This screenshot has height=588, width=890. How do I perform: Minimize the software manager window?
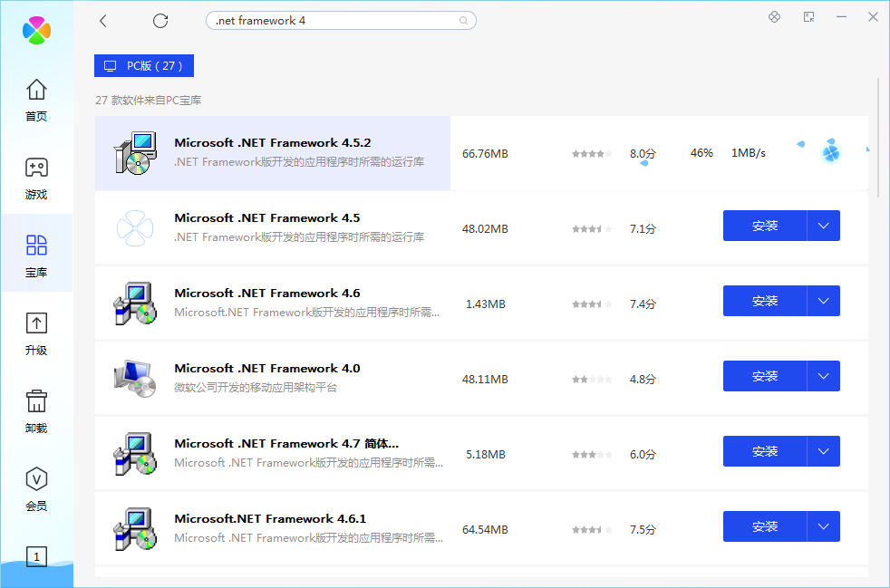coord(841,17)
